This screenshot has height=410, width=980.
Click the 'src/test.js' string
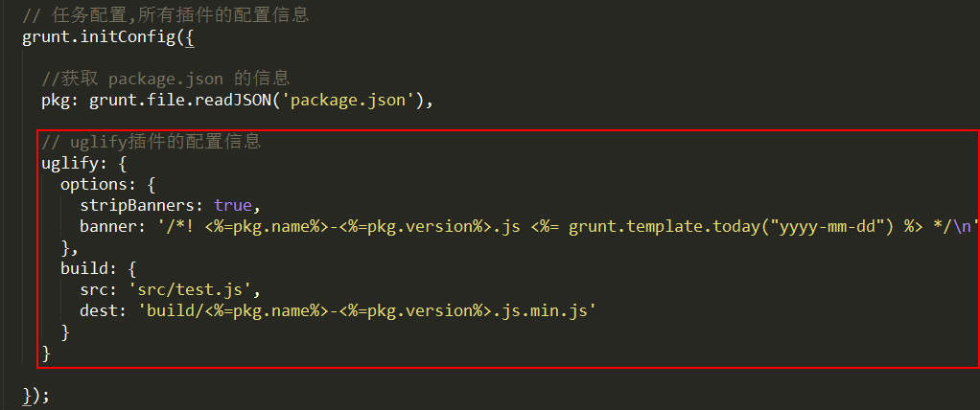(x=191, y=290)
